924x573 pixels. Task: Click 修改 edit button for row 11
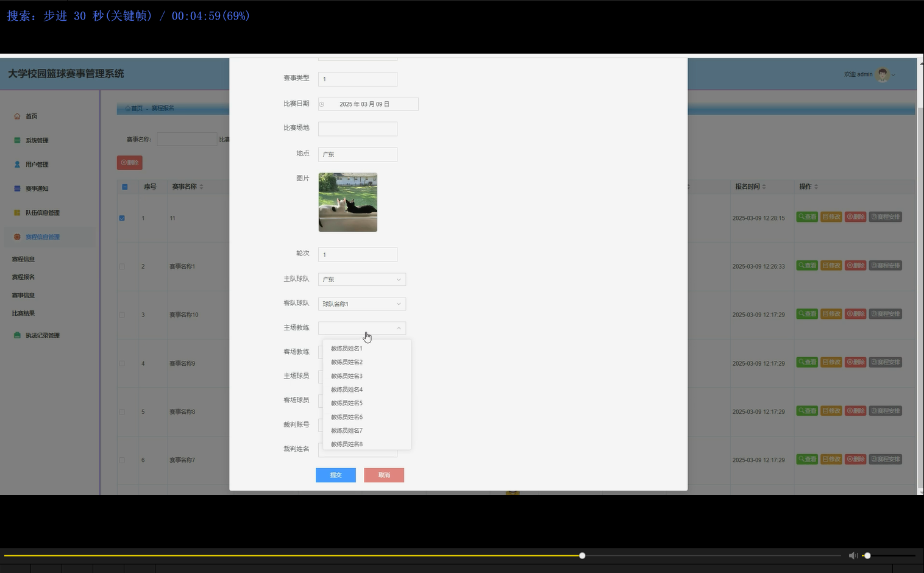click(x=831, y=217)
